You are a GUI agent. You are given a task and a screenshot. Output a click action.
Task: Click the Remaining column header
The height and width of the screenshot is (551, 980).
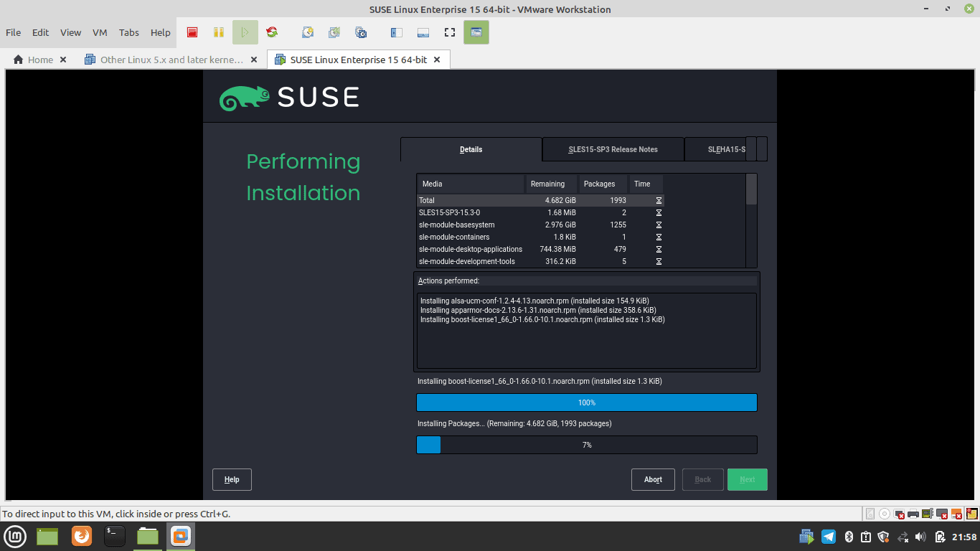point(551,184)
